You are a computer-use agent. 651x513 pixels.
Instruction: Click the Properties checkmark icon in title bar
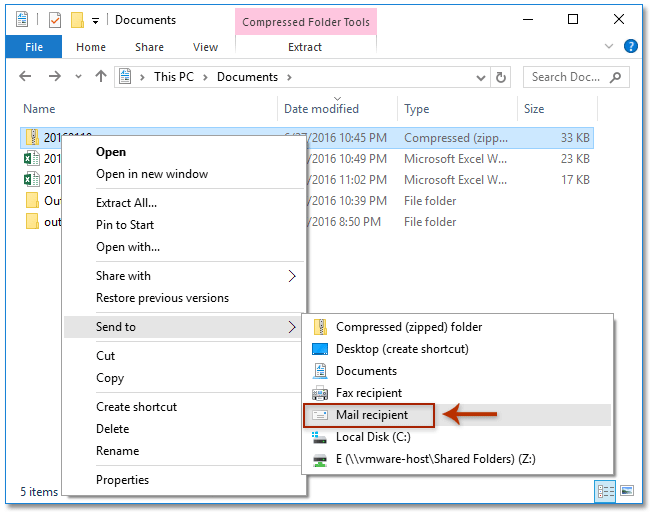point(54,20)
